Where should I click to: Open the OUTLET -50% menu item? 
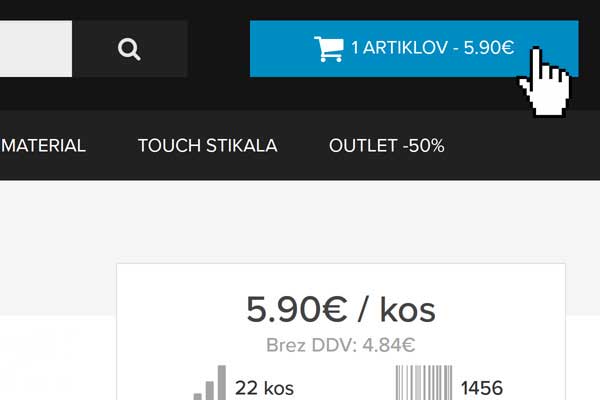tap(386, 146)
